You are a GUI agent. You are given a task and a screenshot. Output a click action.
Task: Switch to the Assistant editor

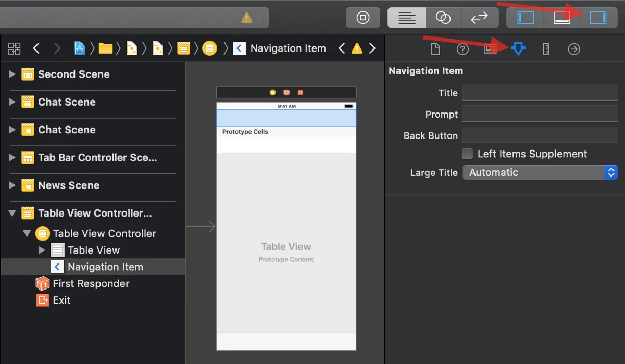[443, 18]
